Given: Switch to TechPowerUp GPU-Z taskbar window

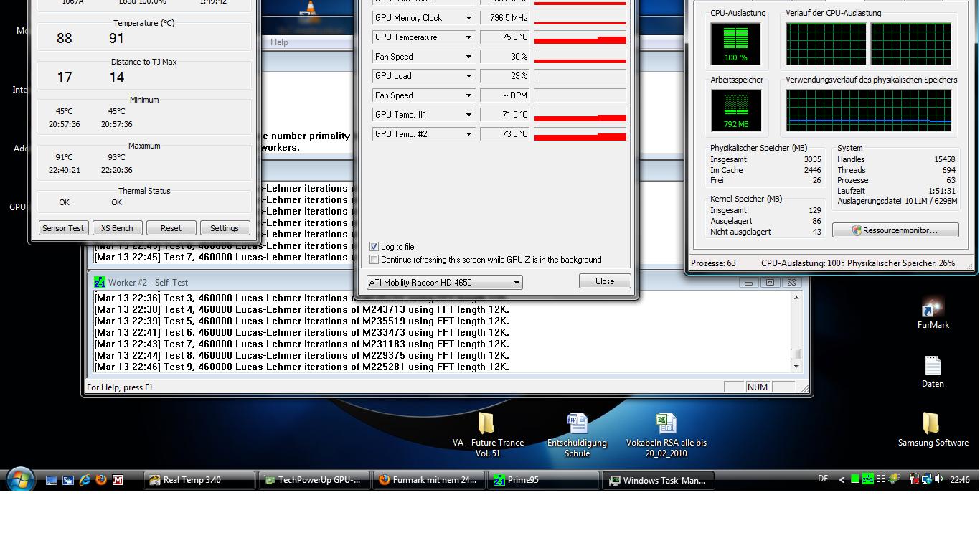Looking at the screenshot, I should click(x=315, y=480).
